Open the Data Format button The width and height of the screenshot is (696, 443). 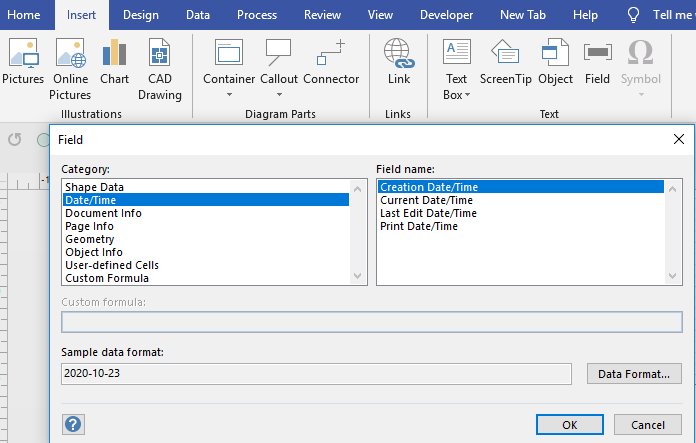(x=634, y=374)
